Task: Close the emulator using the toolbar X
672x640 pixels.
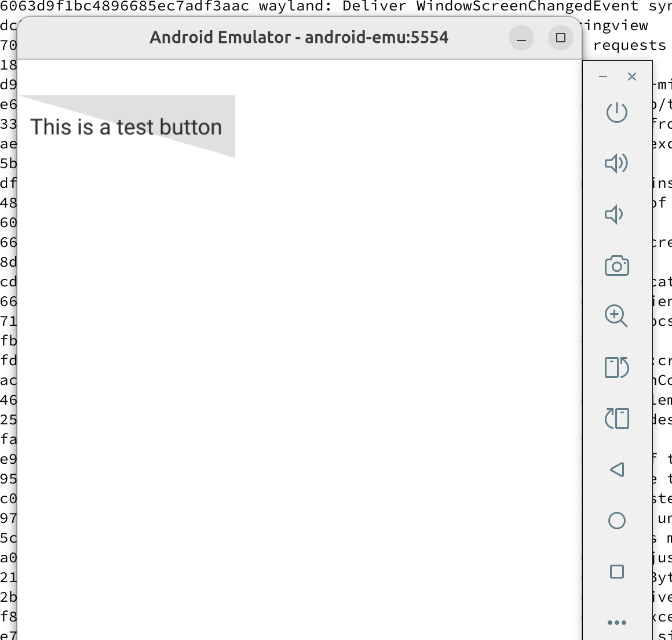Action: (x=631, y=77)
